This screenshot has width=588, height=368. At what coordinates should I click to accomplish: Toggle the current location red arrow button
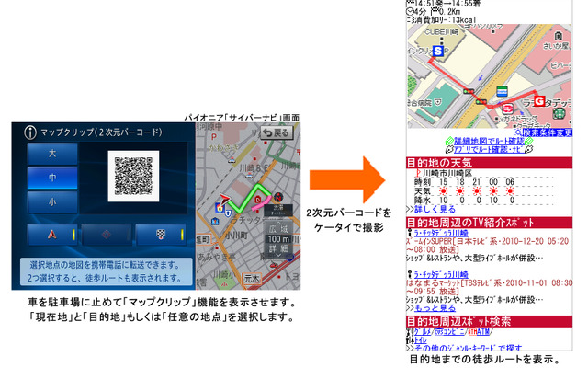click(52, 235)
